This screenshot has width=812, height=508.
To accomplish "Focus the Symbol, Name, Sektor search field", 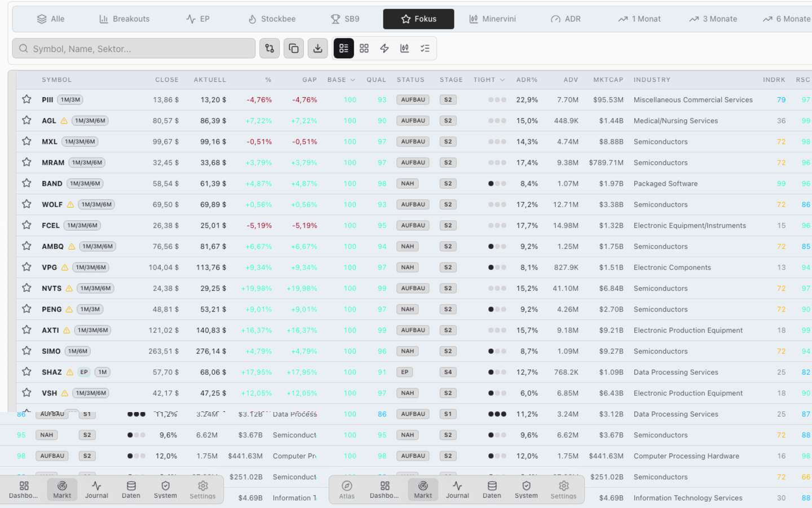I will point(134,49).
